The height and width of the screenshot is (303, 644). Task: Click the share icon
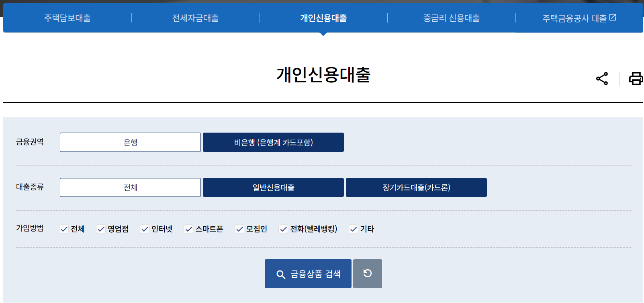click(602, 78)
